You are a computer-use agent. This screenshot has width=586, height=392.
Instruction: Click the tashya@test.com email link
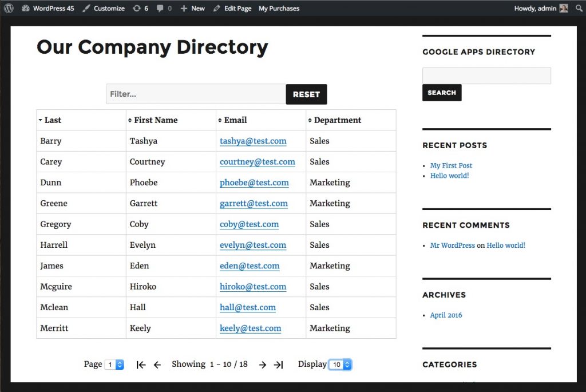coord(253,141)
